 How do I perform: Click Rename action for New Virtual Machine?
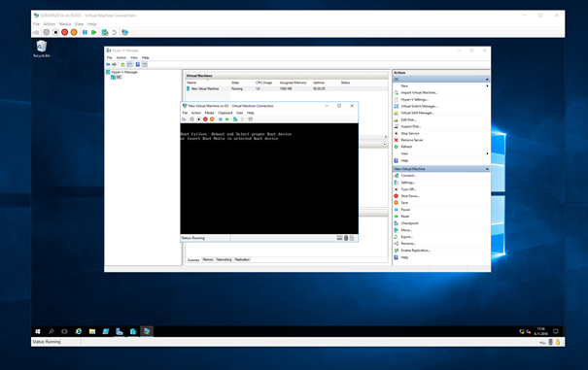(408, 244)
